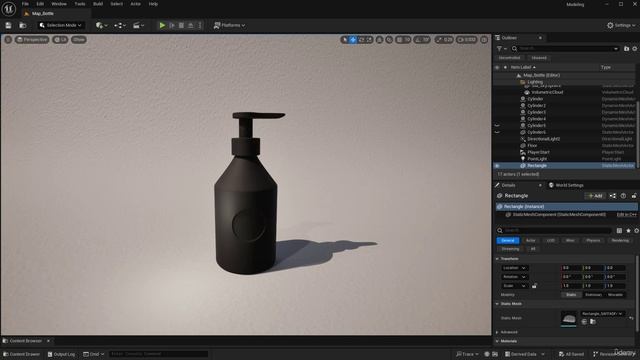Click the Outliner search field
Screen dimensions: 640x360
[x=565, y=49]
